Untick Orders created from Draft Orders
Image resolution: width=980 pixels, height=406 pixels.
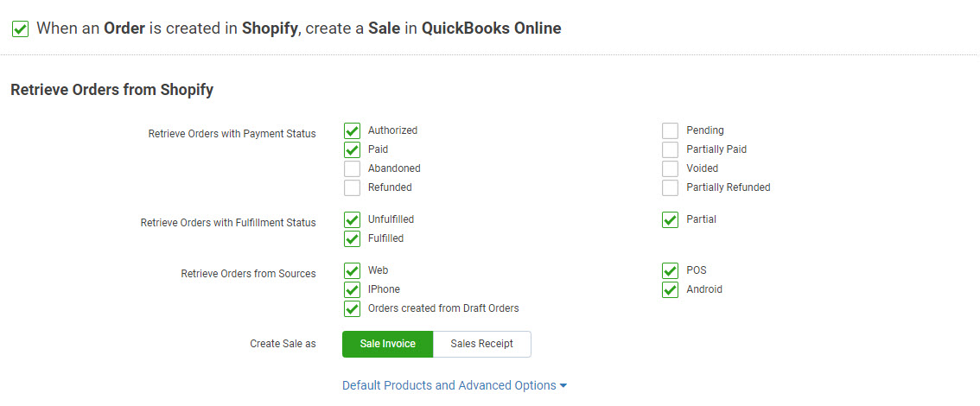352,308
